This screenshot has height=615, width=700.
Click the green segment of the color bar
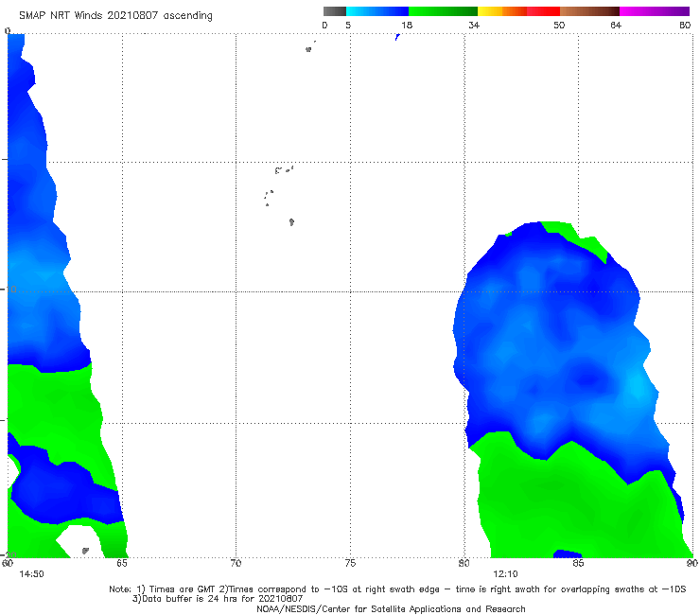click(x=443, y=11)
